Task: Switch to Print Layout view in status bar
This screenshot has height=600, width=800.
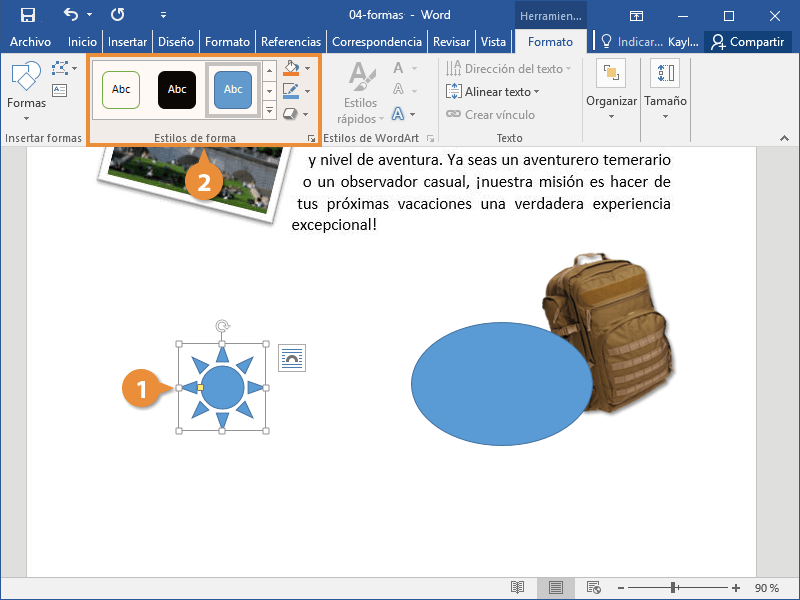Action: 556,588
